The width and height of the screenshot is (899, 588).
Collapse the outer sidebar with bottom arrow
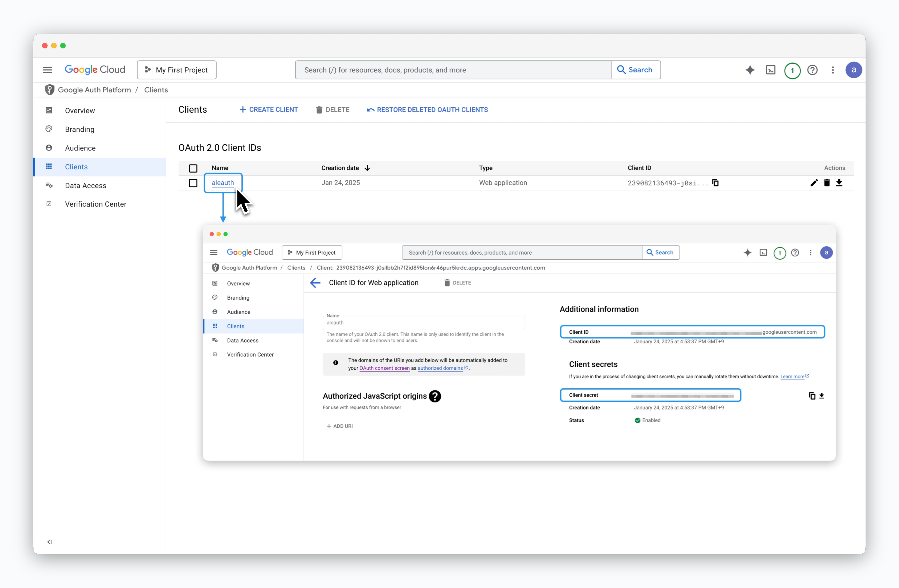[x=50, y=542]
